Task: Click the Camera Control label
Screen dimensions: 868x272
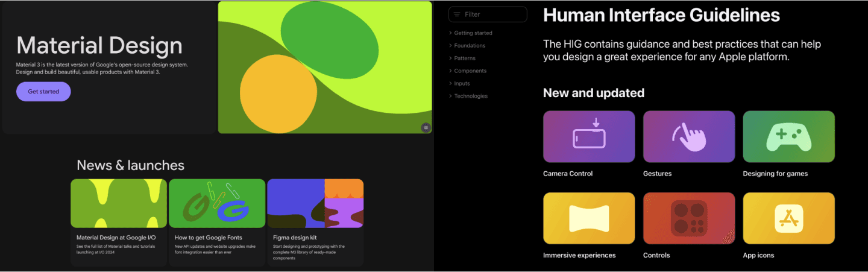Action: (568, 174)
